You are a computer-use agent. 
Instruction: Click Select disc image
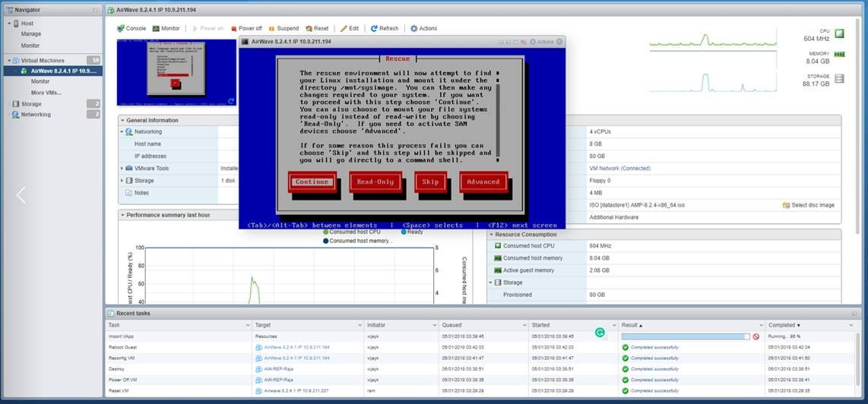(x=808, y=205)
